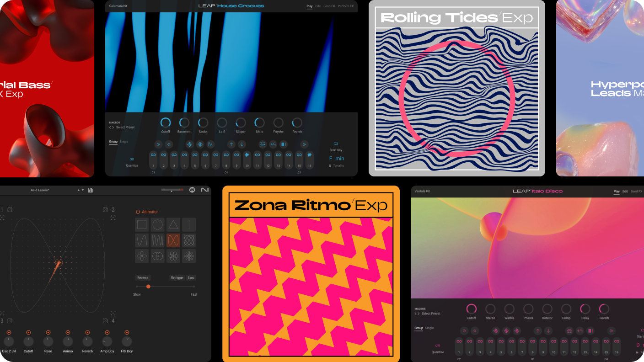Click the backward double-chevron icon in House Grooves
This screenshot has width=644, height=362.
click(169, 144)
